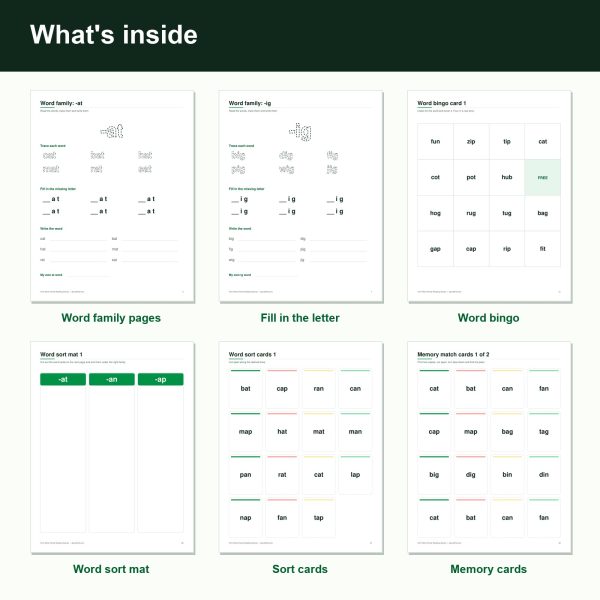Click the "cot" bingo square

[435, 178]
